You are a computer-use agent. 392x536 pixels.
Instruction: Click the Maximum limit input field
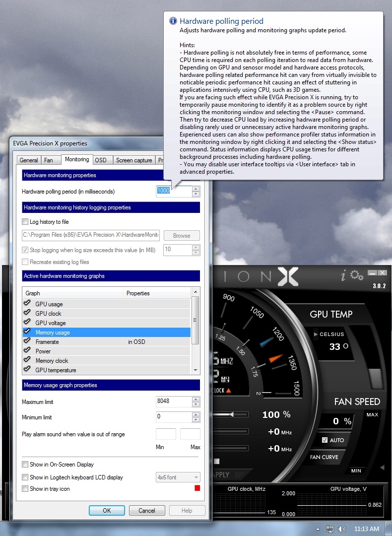coord(174,402)
